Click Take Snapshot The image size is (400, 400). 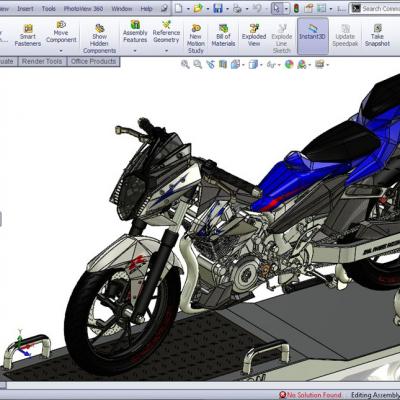pos(377,36)
